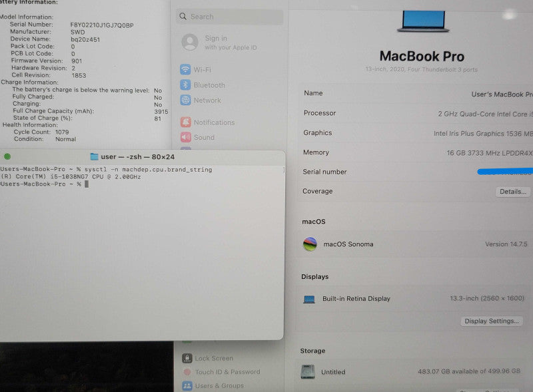Click Built-in Retina Display label
This screenshot has height=392, width=533.
pos(356,299)
